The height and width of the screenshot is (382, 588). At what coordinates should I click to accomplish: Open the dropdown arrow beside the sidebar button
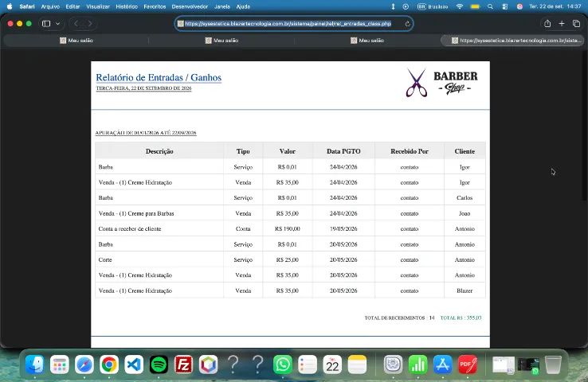57,24
